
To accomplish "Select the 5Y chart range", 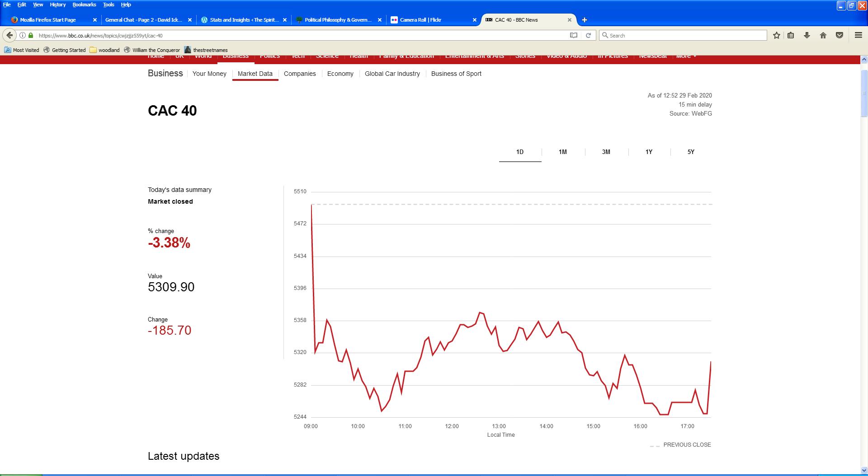I will tap(691, 152).
